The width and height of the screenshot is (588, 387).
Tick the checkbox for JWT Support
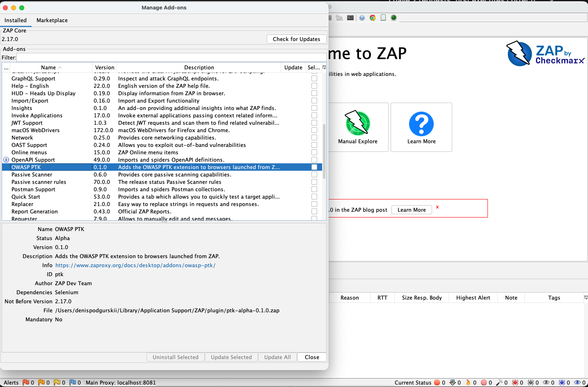(314, 123)
